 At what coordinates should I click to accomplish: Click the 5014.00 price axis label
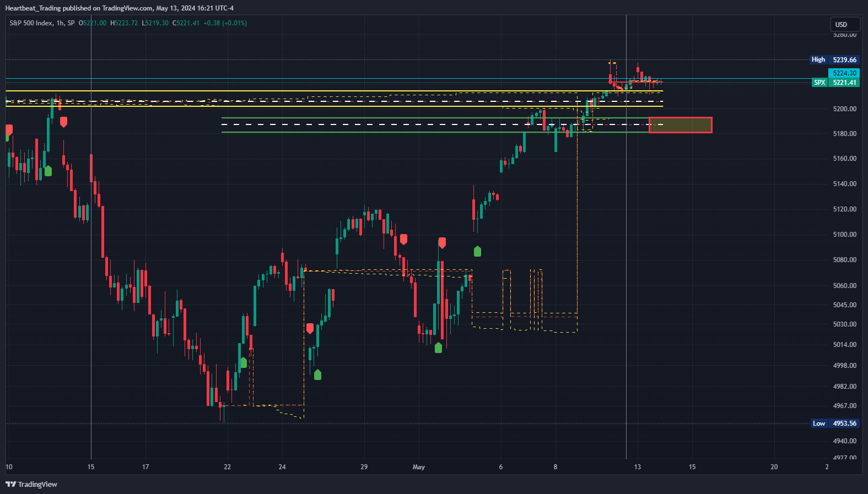coord(845,345)
